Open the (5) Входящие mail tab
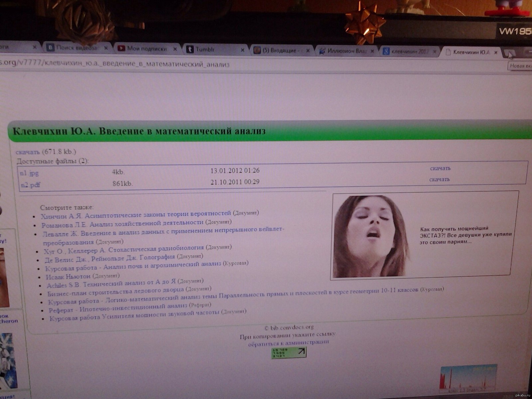 pyautogui.click(x=282, y=51)
